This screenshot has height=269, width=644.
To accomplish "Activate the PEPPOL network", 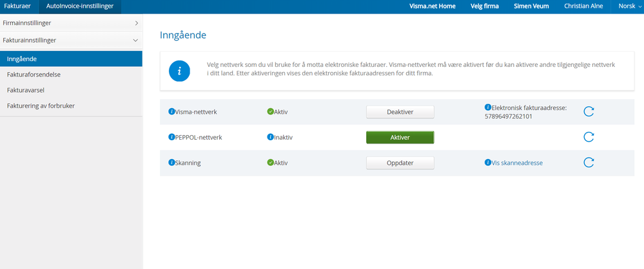I will click(400, 137).
